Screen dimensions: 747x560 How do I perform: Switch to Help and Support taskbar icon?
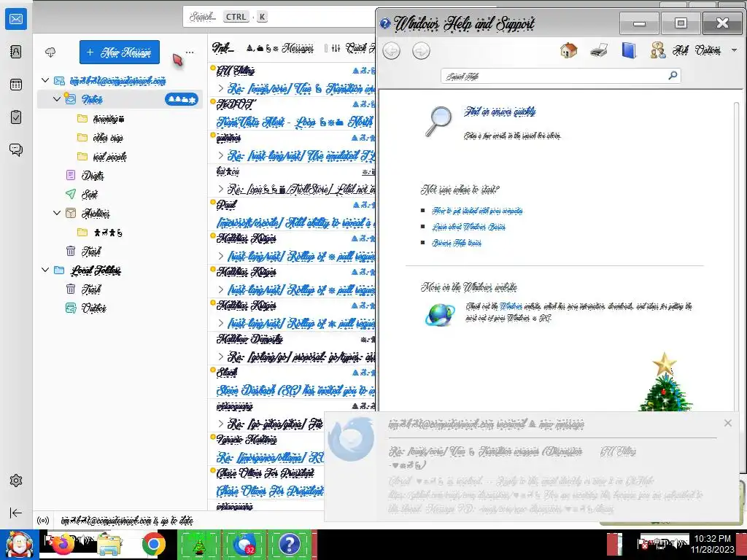pyautogui.click(x=289, y=544)
